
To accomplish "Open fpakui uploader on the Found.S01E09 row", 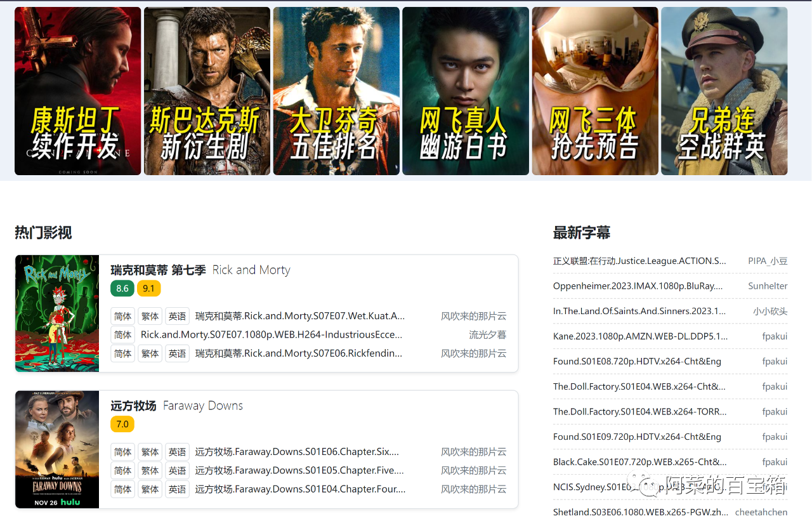I will [775, 437].
